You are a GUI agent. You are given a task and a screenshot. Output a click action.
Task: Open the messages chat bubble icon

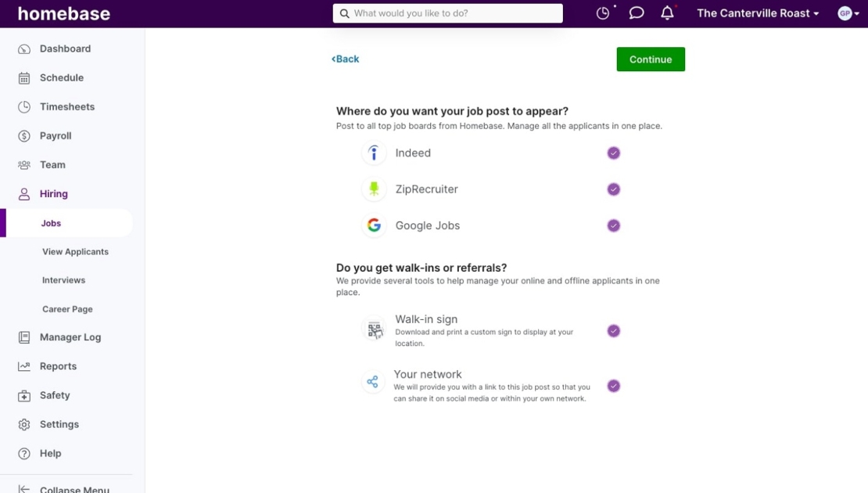tap(636, 13)
